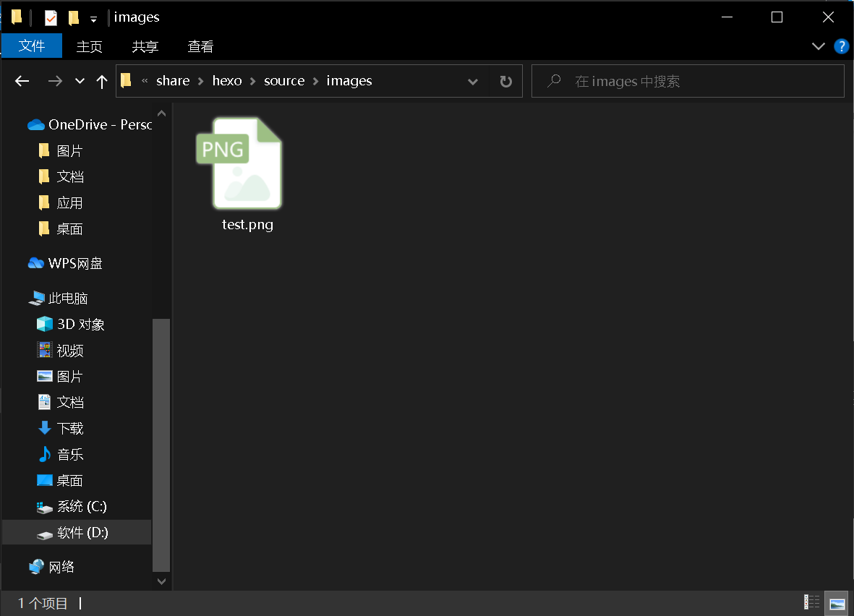Select the test.png file
854x616 pixels.
[x=247, y=174]
